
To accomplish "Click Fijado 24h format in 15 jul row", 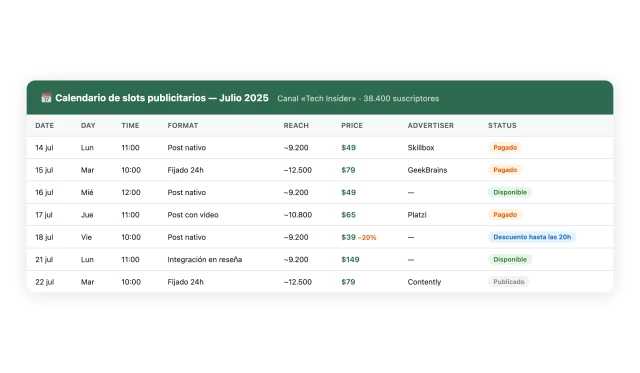I will tap(185, 170).
